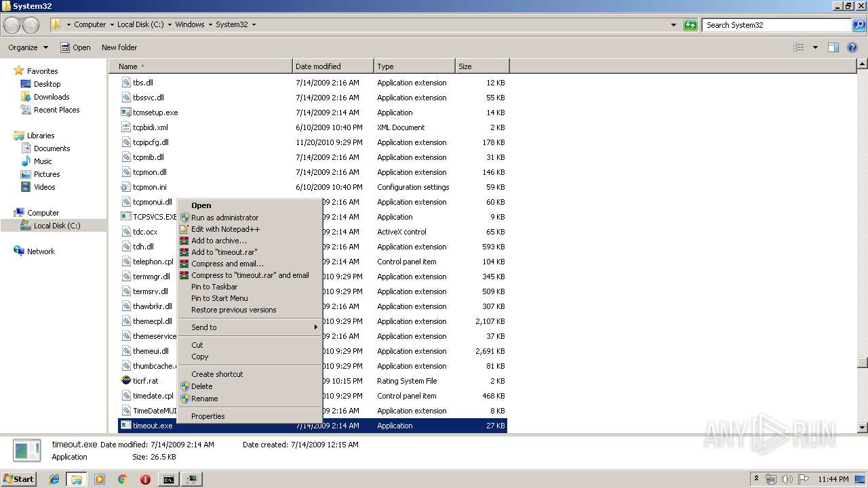This screenshot has height=488, width=868.
Task: Expand the System32 breadcrumb arrow
Action: click(x=254, y=24)
